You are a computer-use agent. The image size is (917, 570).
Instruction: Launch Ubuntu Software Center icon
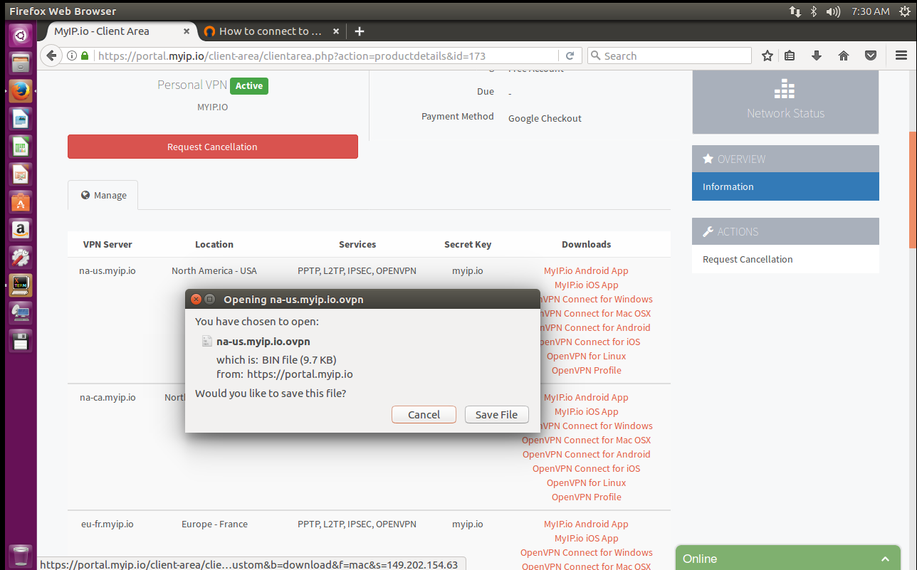click(x=20, y=202)
